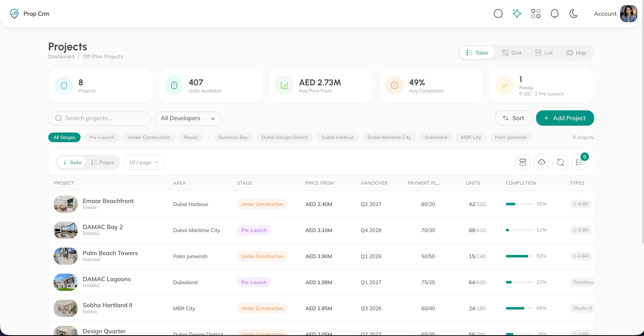The width and height of the screenshot is (644, 336).
Task: Click Q3 2026 handover for Sobha Hartland II
Action: [x=371, y=308]
